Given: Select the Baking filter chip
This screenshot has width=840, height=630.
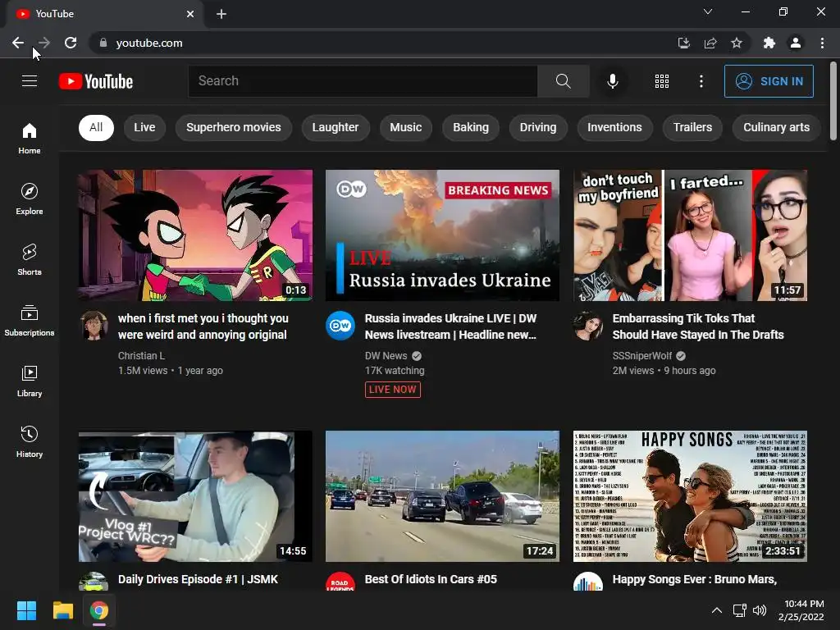Looking at the screenshot, I should tap(470, 127).
